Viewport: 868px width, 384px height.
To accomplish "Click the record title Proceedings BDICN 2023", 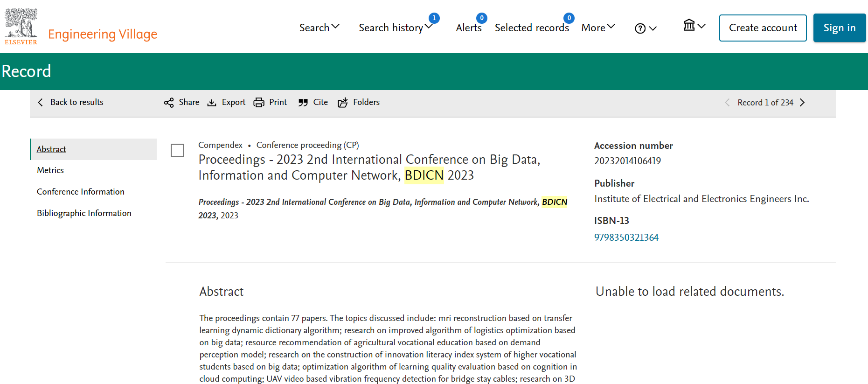I will click(x=369, y=167).
